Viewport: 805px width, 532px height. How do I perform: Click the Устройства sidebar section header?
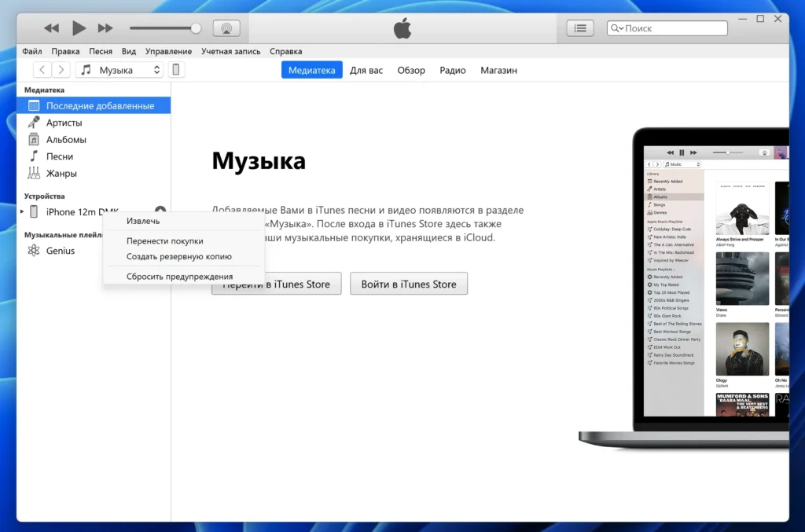(44, 196)
